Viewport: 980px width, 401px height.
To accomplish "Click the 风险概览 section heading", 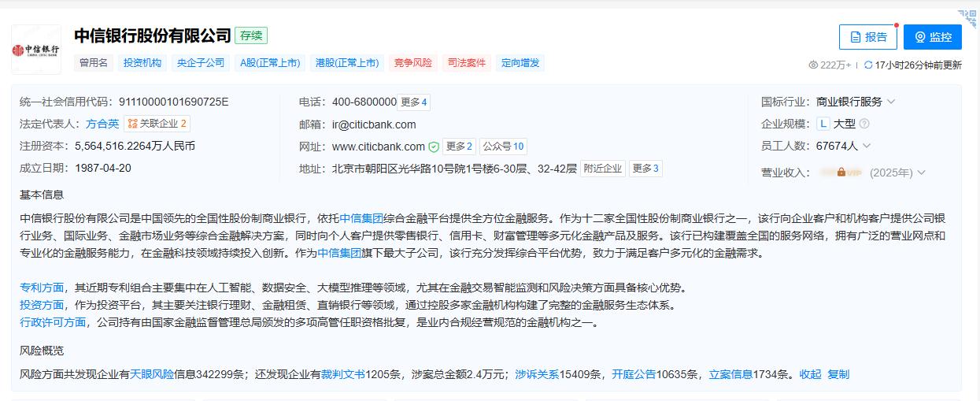I will (x=42, y=351).
